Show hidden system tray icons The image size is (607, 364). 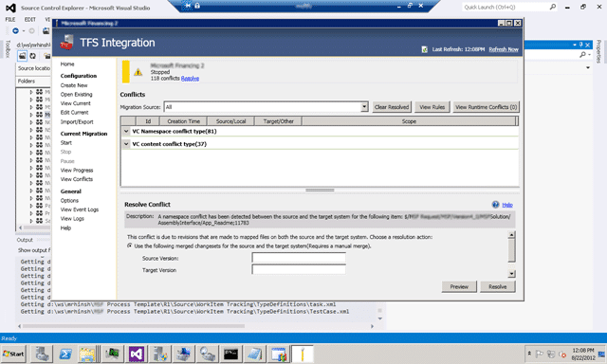pos(529,354)
